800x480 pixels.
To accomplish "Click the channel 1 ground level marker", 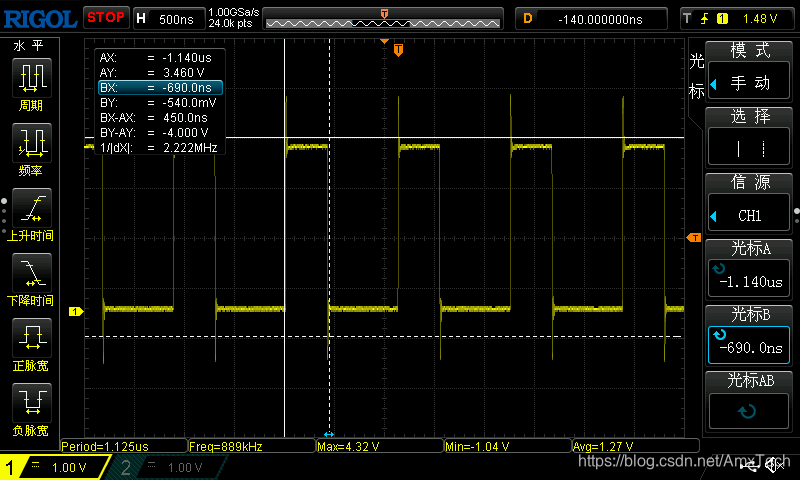I will (76, 311).
